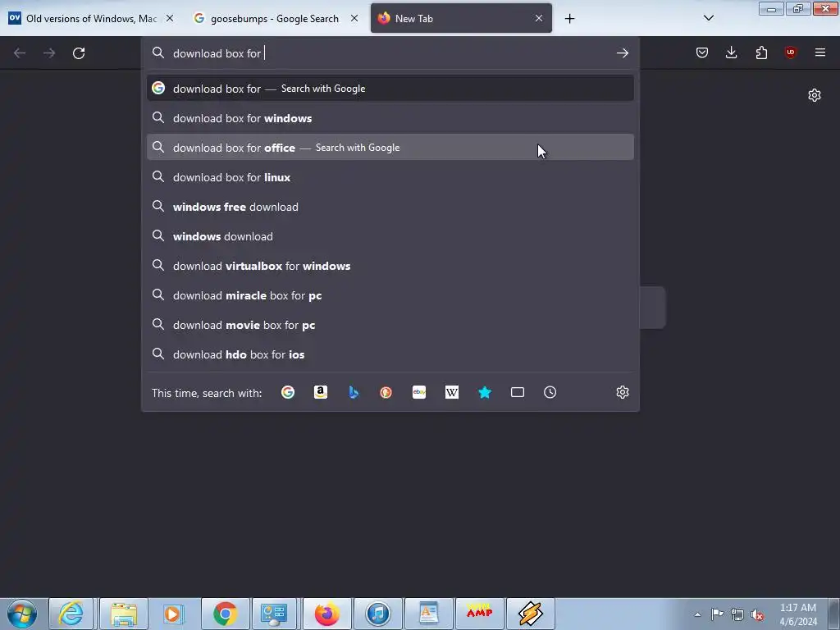840x630 pixels.
Task: Open muted volume tray icon
Action: [x=757, y=614]
